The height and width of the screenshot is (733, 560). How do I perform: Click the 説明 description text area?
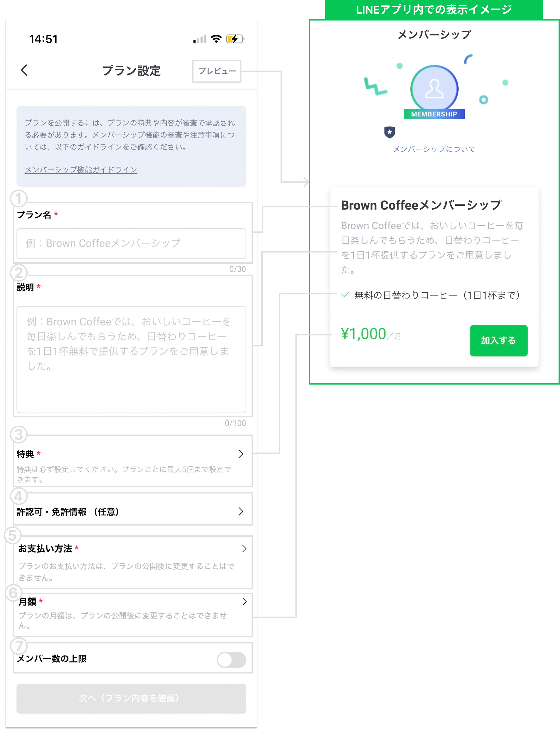[131, 359]
